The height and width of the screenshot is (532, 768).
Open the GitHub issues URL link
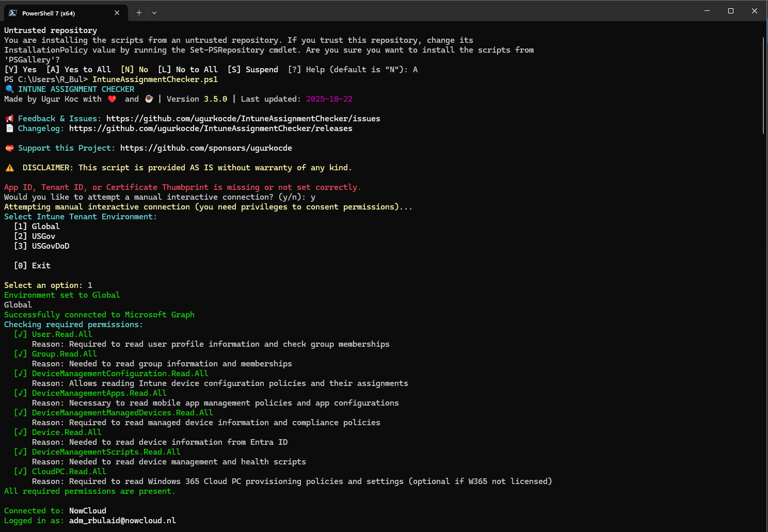click(x=243, y=119)
